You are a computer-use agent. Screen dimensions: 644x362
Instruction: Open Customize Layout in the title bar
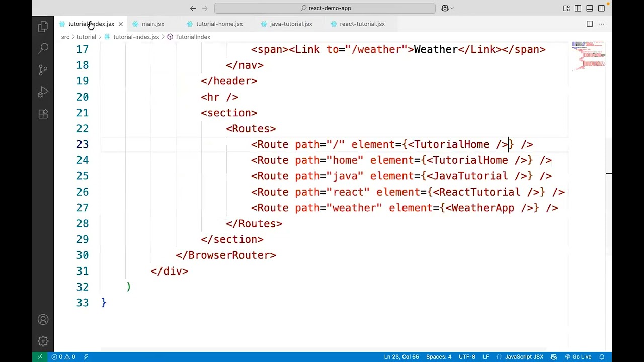tap(566, 8)
